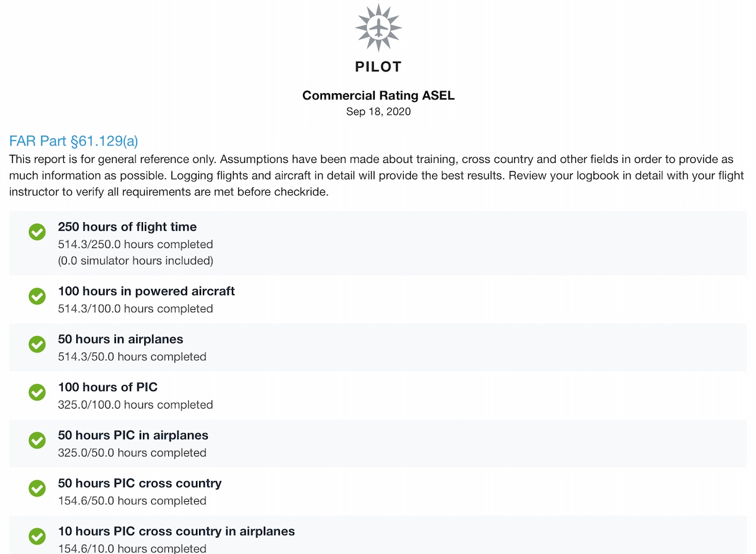The width and height of the screenshot is (756, 554).
Task: Click green checkmark for 50 hours PIC cross country
Action: 37,489
